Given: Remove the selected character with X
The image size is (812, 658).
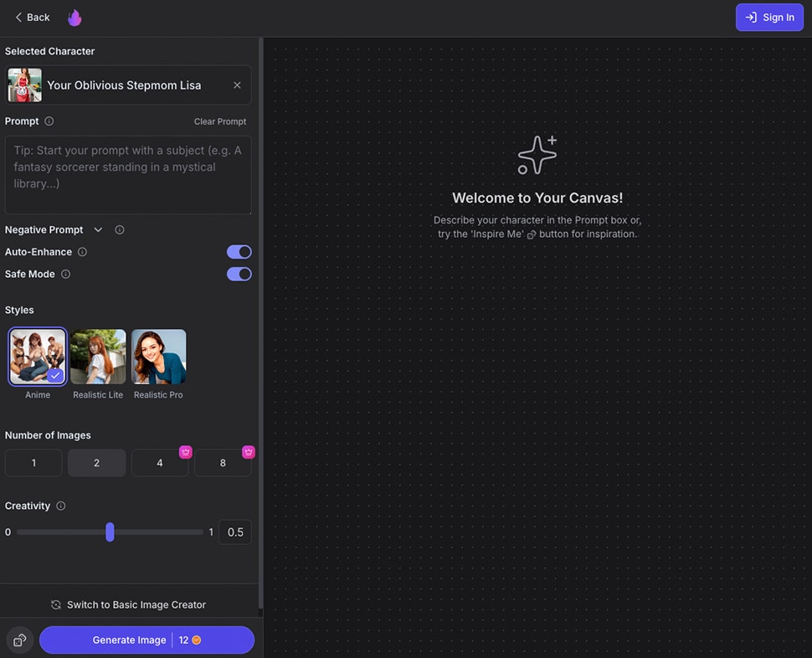Looking at the screenshot, I should click(237, 85).
